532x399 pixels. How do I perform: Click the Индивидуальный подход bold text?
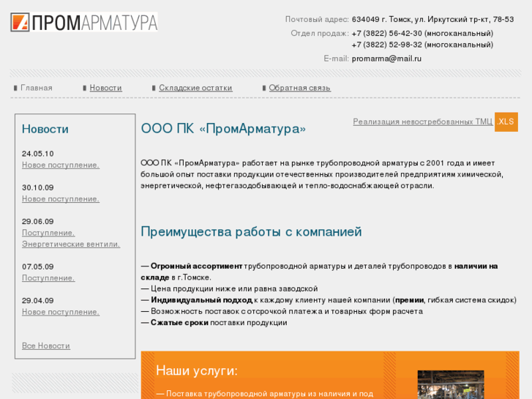pyautogui.click(x=201, y=300)
